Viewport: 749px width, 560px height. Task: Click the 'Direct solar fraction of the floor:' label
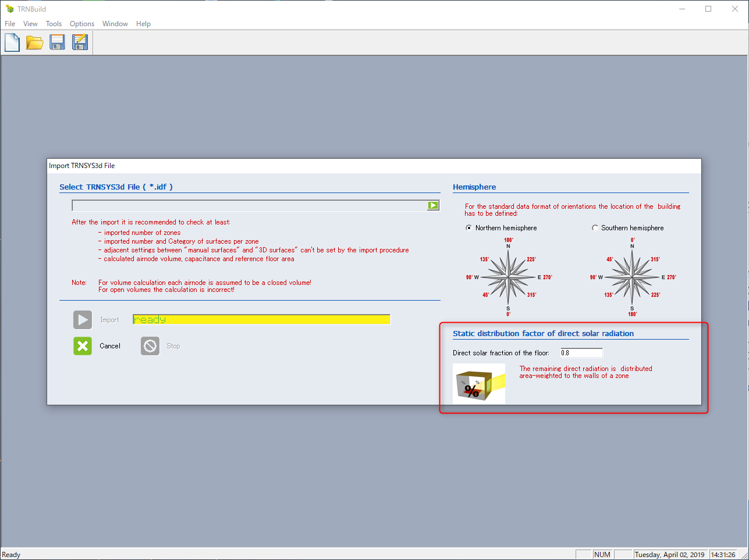coord(501,353)
